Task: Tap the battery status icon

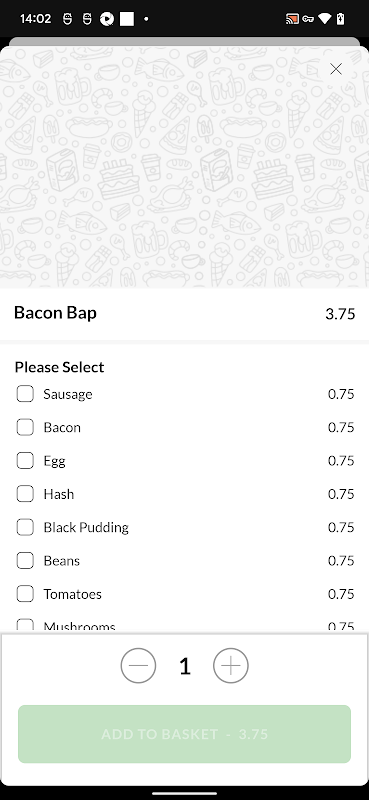Action: (x=341, y=19)
